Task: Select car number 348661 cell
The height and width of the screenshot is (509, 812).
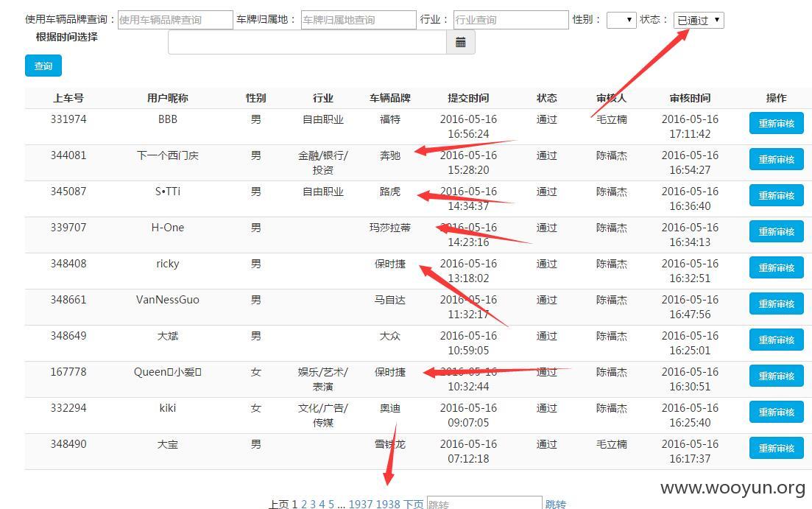Action: (68, 300)
